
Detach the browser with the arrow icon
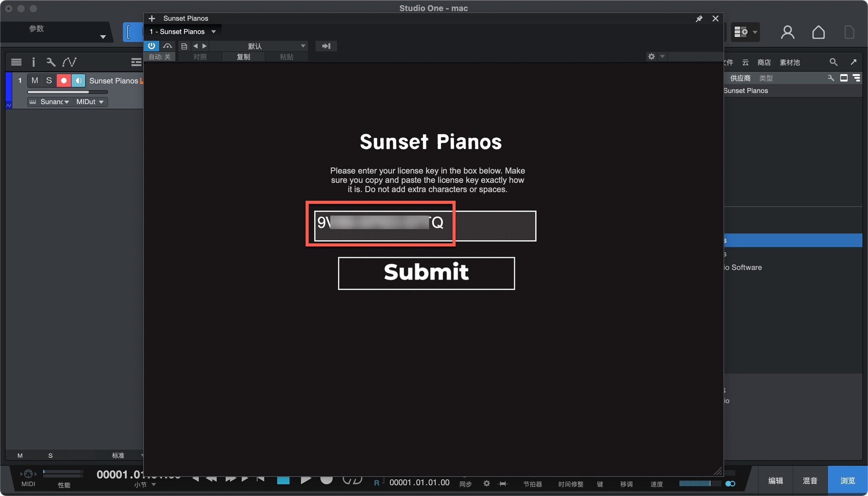854,62
